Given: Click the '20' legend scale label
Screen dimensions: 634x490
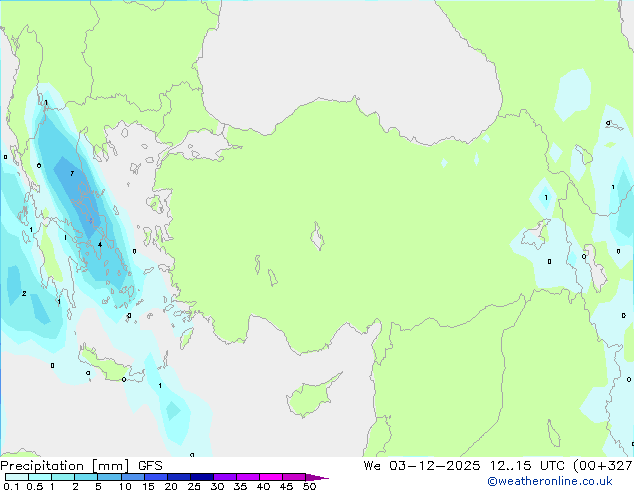Looking at the screenshot, I should pos(171,486).
